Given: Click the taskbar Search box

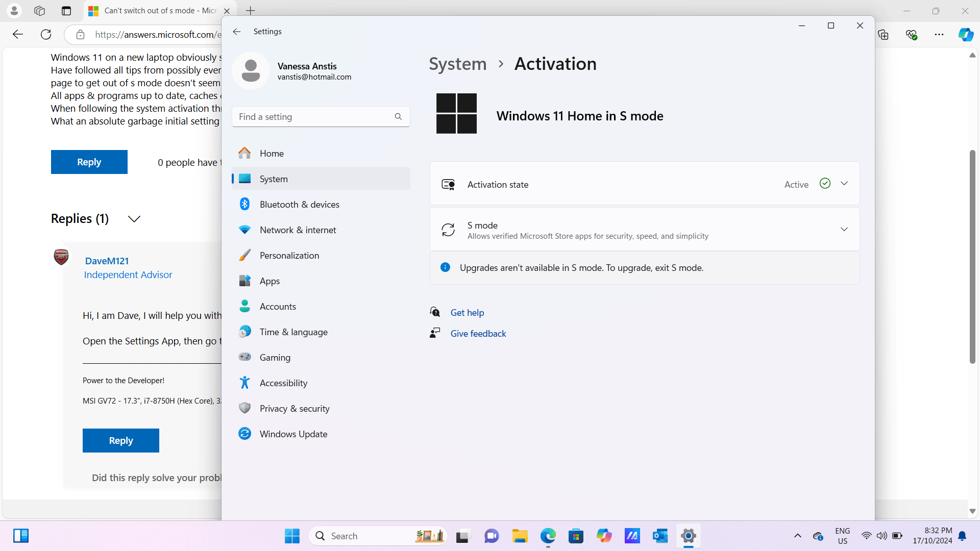Looking at the screenshot, I should tap(378, 536).
